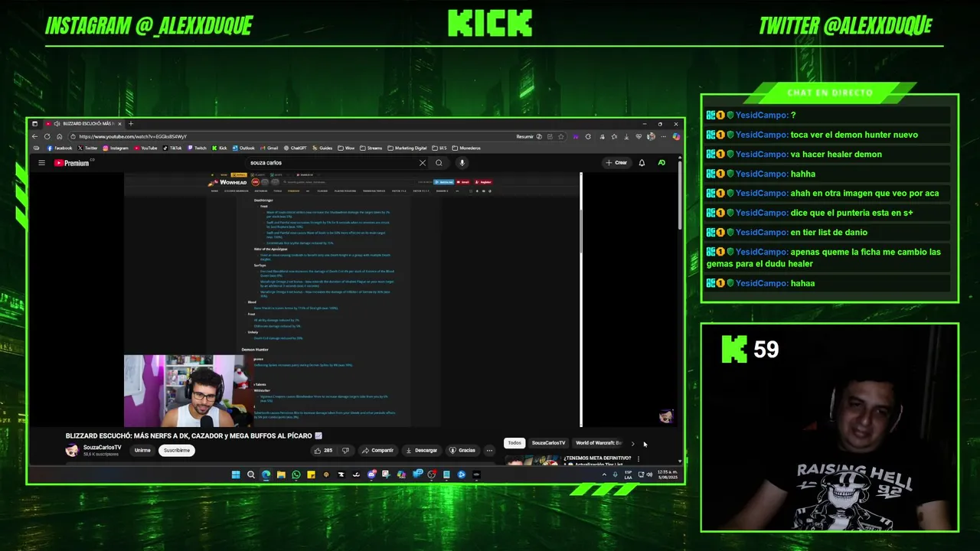Open the YouTube bookmark

point(145,148)
